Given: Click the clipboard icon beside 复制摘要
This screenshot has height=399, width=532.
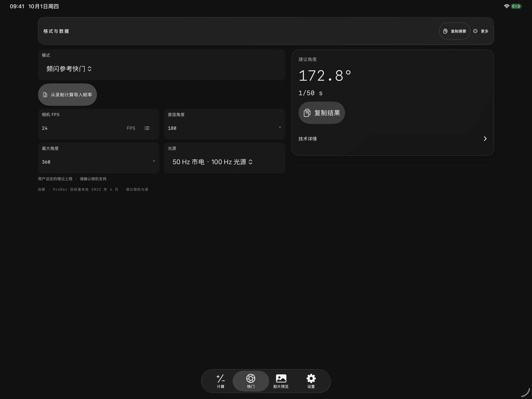Looking at the screenshot, I should click(x=445, y=31).
